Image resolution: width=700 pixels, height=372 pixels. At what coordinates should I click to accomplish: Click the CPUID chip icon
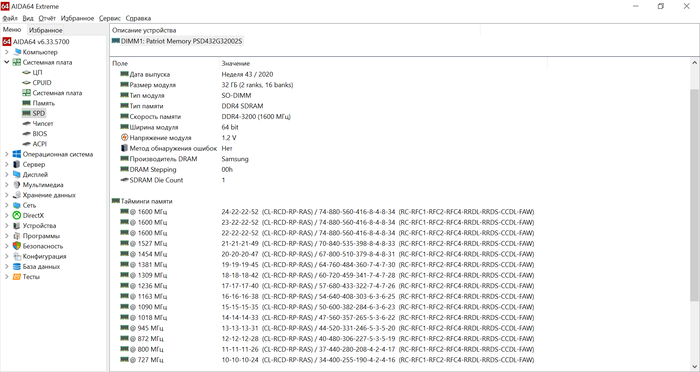tap(26, 83)
